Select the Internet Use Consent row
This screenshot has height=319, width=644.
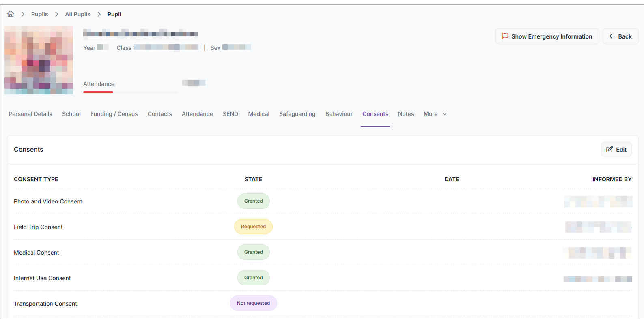point(42,278)
